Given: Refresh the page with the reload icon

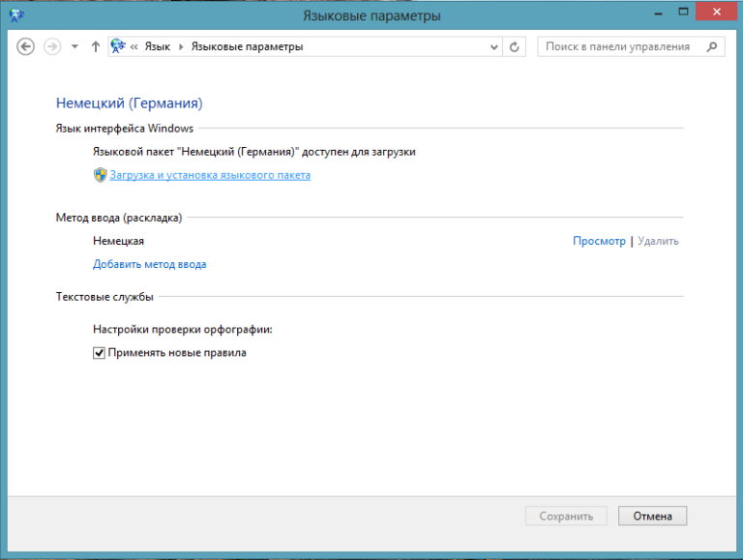Looking at the screenshot, I should pyautogui.click(x=514, y=46).
